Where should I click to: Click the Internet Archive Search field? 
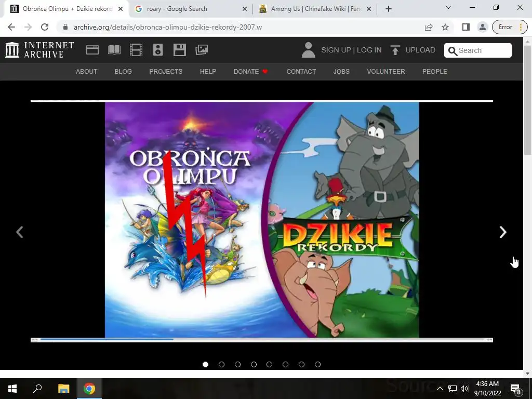[478, 50]
